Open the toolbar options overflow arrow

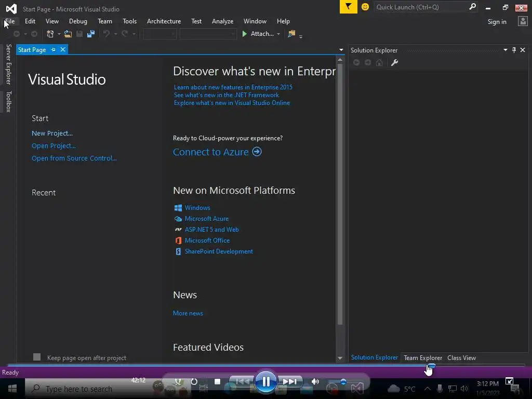coord(301,36)
